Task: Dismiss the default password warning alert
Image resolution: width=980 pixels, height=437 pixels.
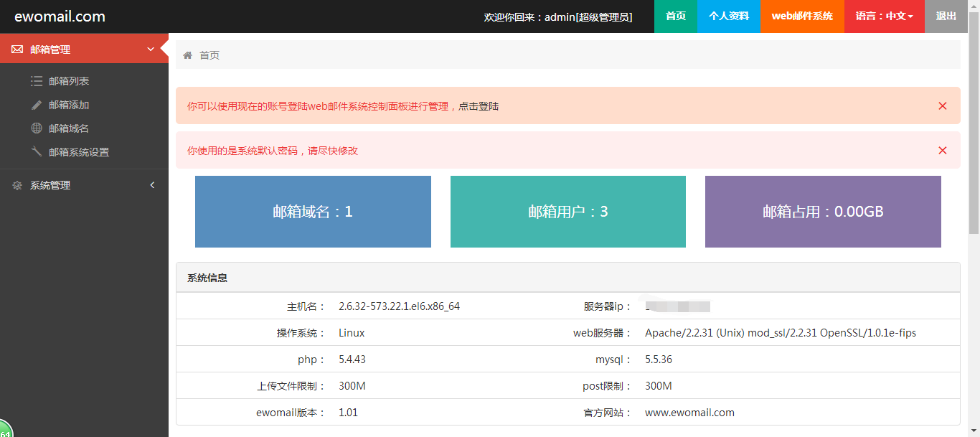Action: (x=942, y=150)
